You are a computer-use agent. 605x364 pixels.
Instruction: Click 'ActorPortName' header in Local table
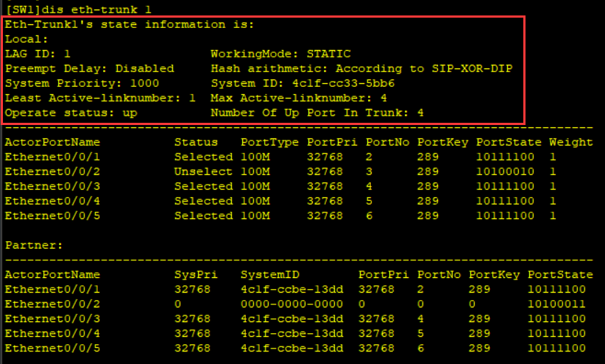click(x=52, y=142)
